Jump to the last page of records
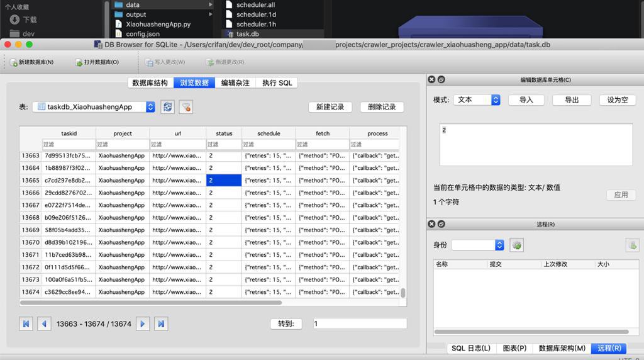 click(161, 324)
